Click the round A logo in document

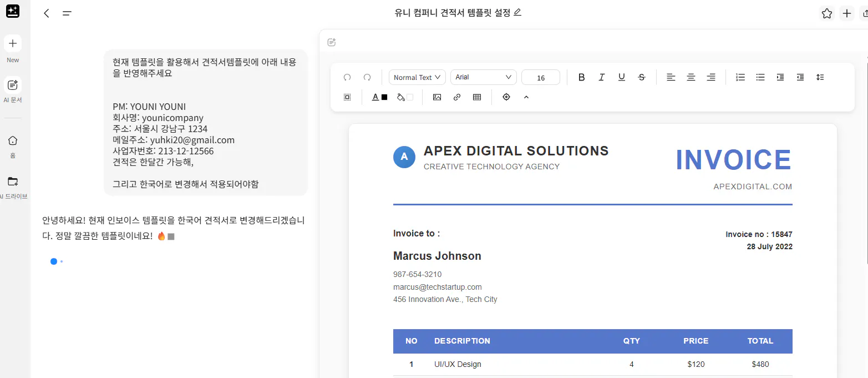404,157
